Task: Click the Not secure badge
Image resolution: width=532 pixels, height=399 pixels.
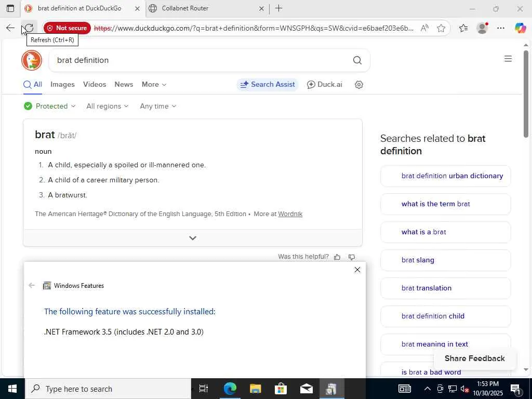Action: click(67, 28)
